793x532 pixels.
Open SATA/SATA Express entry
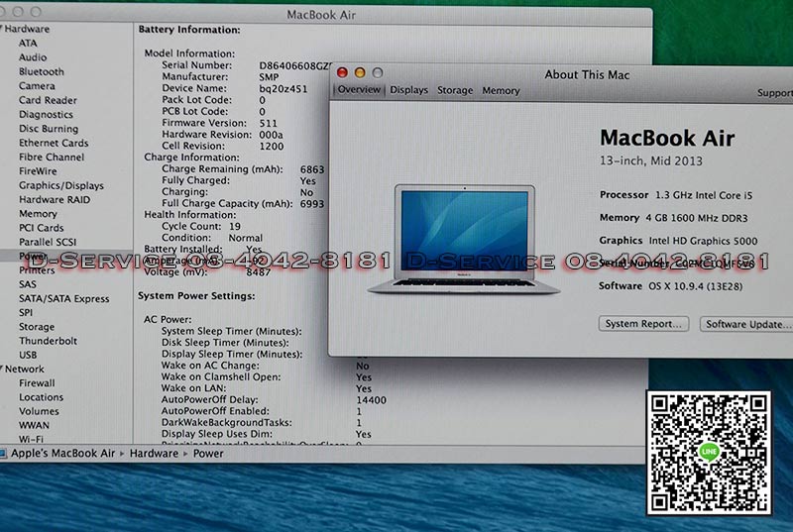64,298
